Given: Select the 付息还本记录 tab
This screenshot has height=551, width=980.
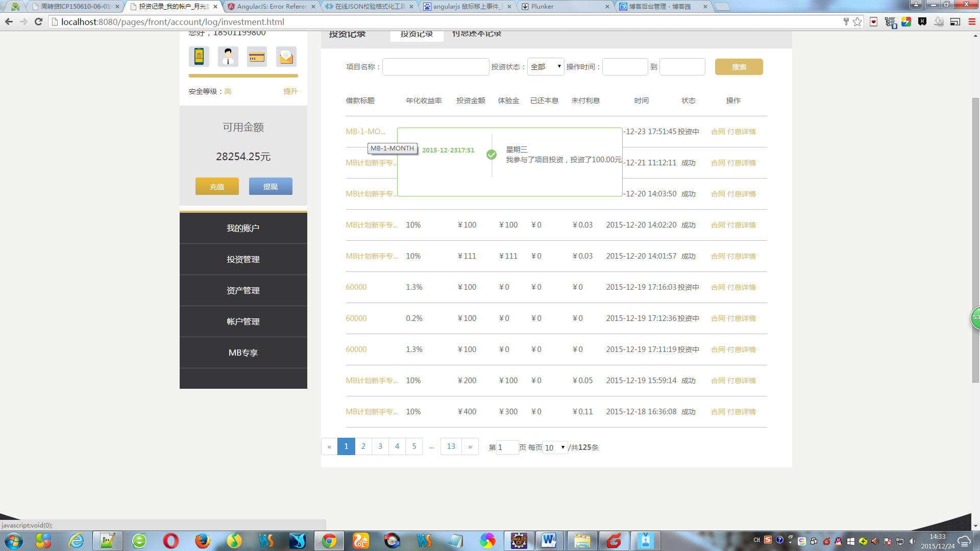Looking at the screenshot, I should tap(477, 34).
